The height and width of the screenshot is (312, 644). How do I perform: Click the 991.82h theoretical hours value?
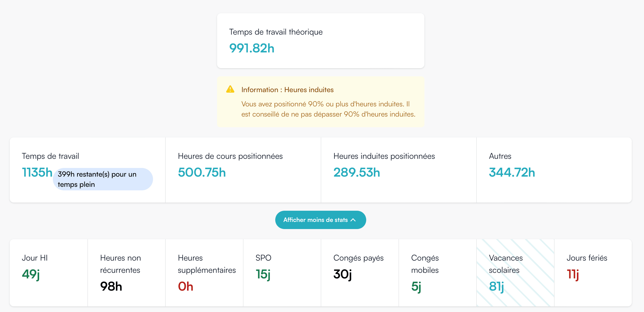point(252,48)
